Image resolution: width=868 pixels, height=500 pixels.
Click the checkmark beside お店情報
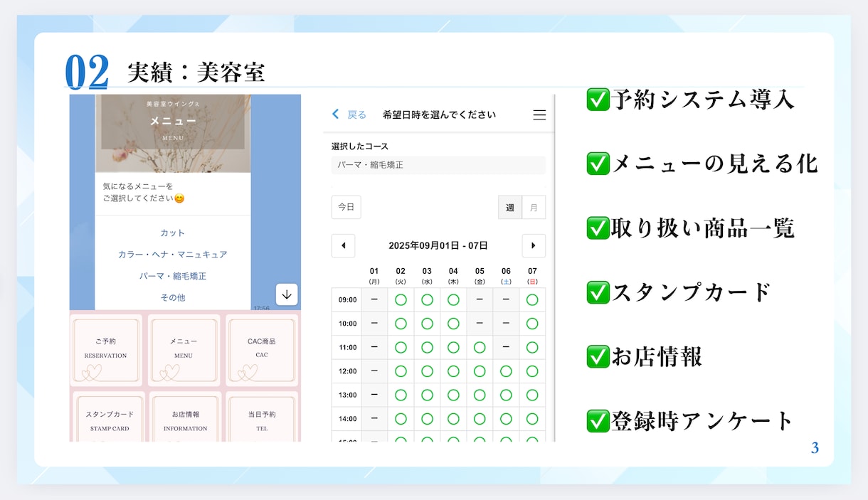coord(598,356)
